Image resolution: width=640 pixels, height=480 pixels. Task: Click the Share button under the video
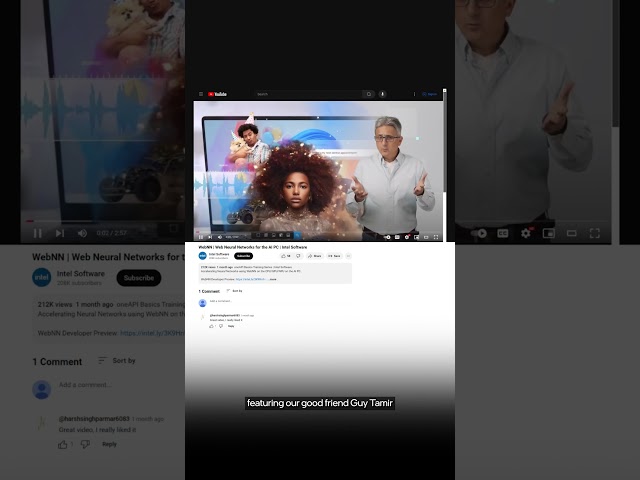coord(315,256)
